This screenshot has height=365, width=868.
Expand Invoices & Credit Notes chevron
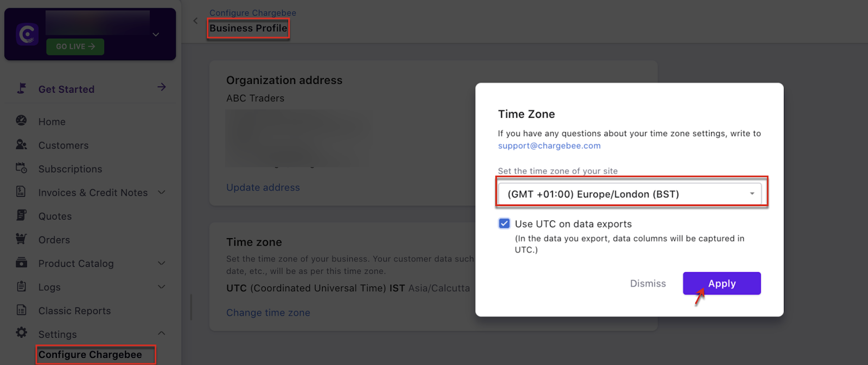[161, 192]
